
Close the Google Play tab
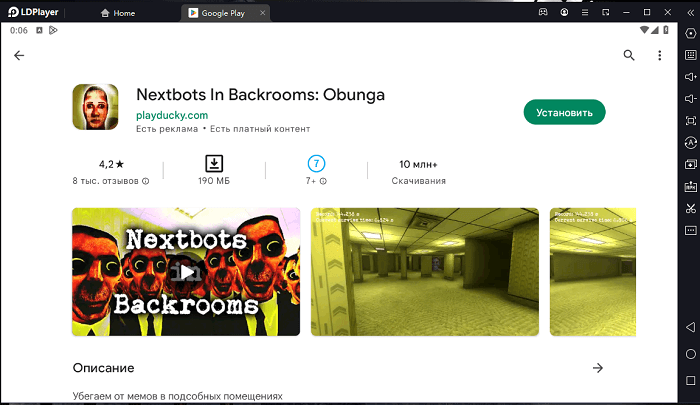point(262,13)
